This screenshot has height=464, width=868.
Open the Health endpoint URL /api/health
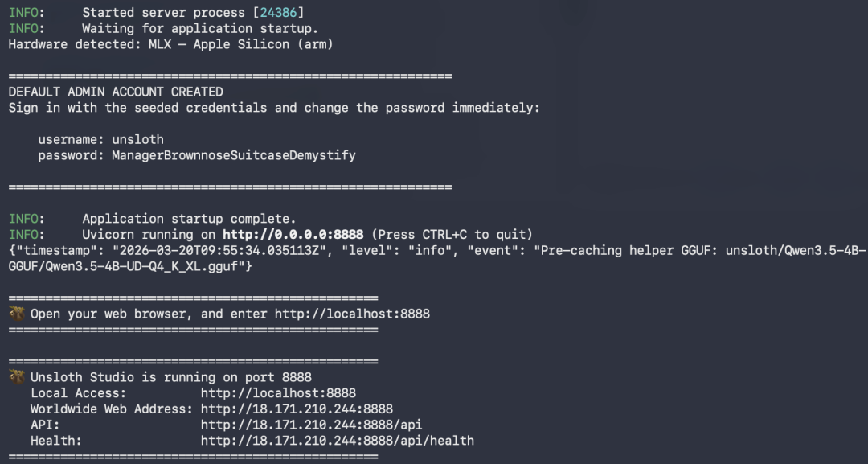[x=337, y=441]
